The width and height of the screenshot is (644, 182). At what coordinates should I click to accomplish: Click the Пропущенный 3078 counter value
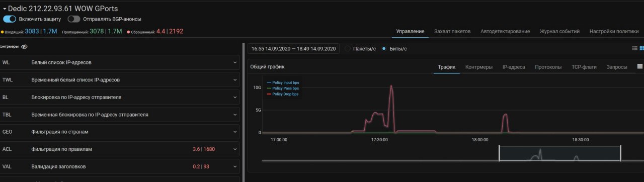pyautogui.click(x=97, y=31)
